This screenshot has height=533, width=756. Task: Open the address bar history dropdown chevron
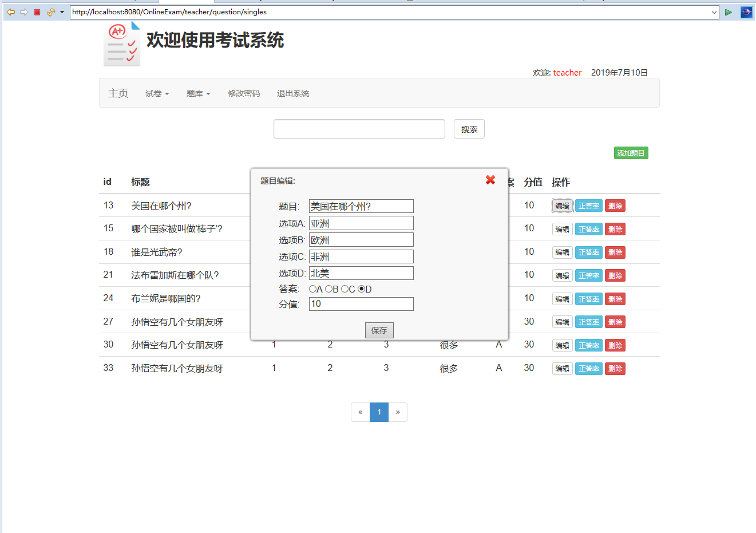click(713, 11)
